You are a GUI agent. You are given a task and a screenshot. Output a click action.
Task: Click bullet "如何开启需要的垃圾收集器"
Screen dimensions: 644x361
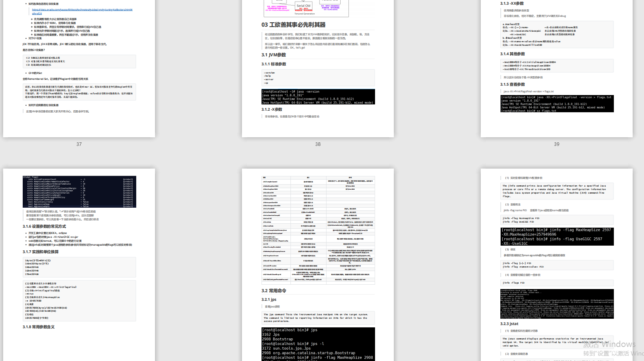click(x=43, y=105)
